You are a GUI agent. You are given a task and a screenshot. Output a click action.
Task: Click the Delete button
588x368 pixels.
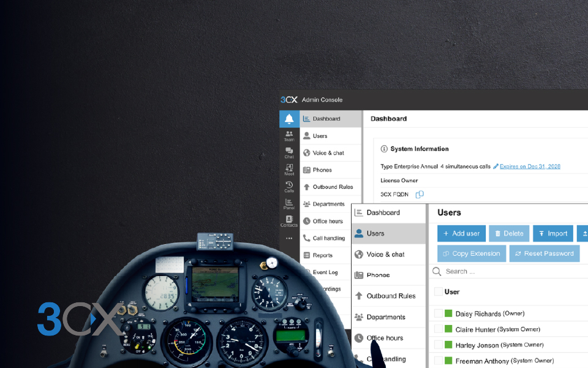[509, 233]
